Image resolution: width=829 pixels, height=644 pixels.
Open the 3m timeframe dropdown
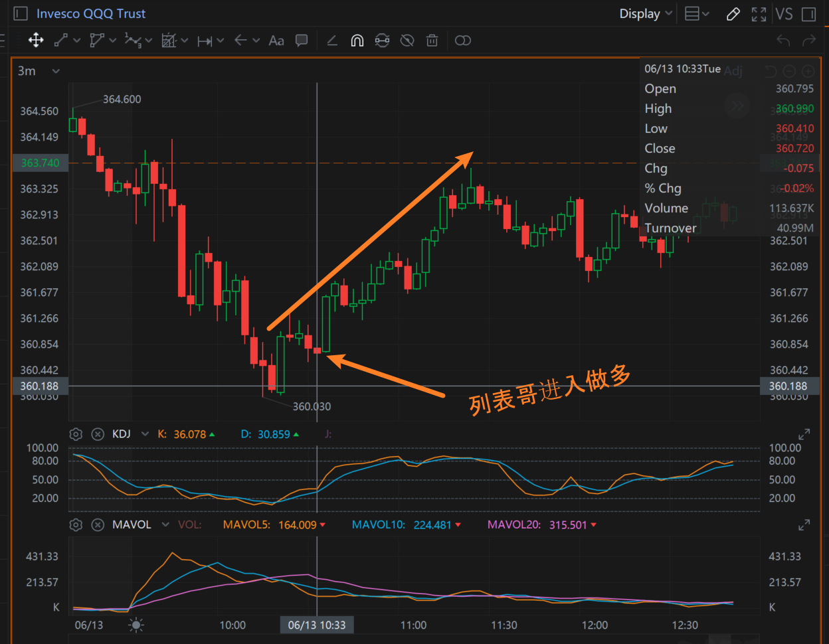39,71
